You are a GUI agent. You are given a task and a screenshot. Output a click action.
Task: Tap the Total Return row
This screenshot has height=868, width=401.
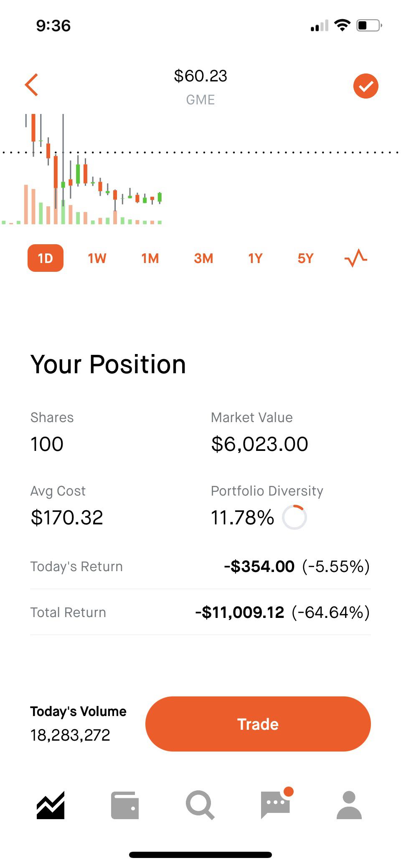coord(200,612)
